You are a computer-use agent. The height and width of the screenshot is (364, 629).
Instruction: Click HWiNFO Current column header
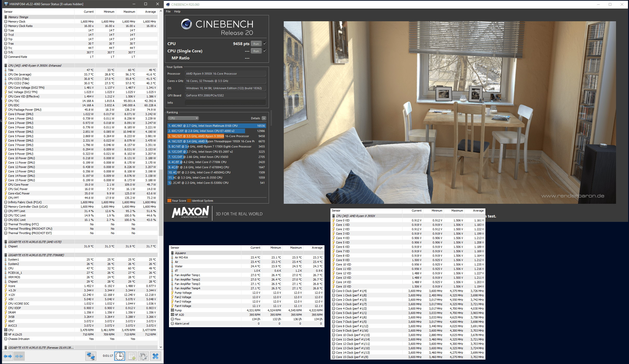(x=85, y=12)
